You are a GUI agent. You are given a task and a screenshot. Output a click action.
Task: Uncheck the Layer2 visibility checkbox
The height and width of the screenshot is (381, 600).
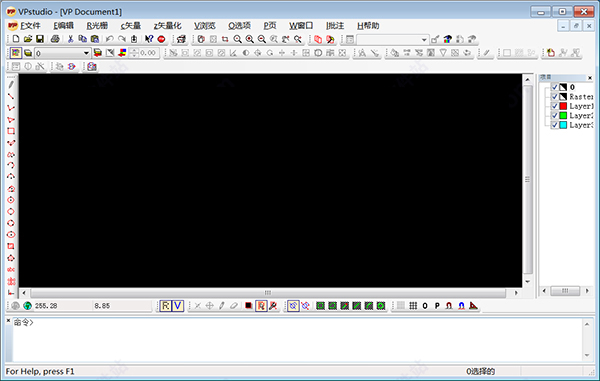coord(554,116)
